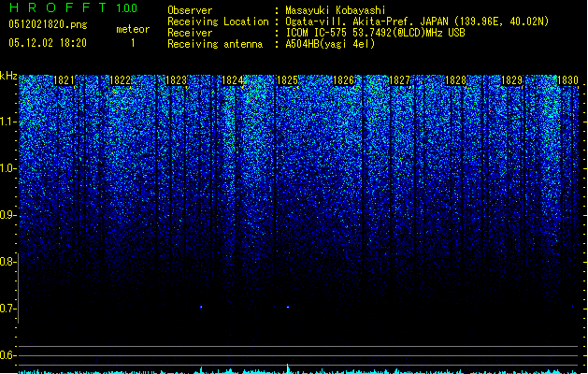
Task: Select the version number 1.00
Action: coord(127,7)
